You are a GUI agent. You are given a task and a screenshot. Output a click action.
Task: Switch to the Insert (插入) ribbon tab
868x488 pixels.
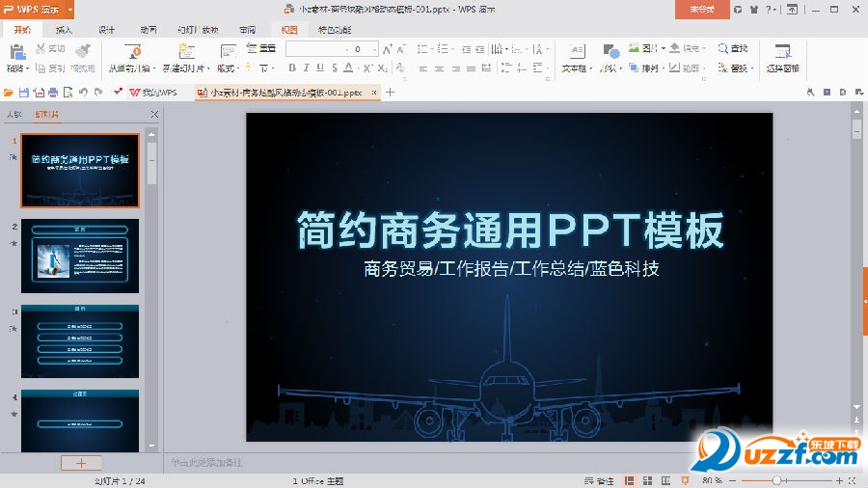(64, 29)
